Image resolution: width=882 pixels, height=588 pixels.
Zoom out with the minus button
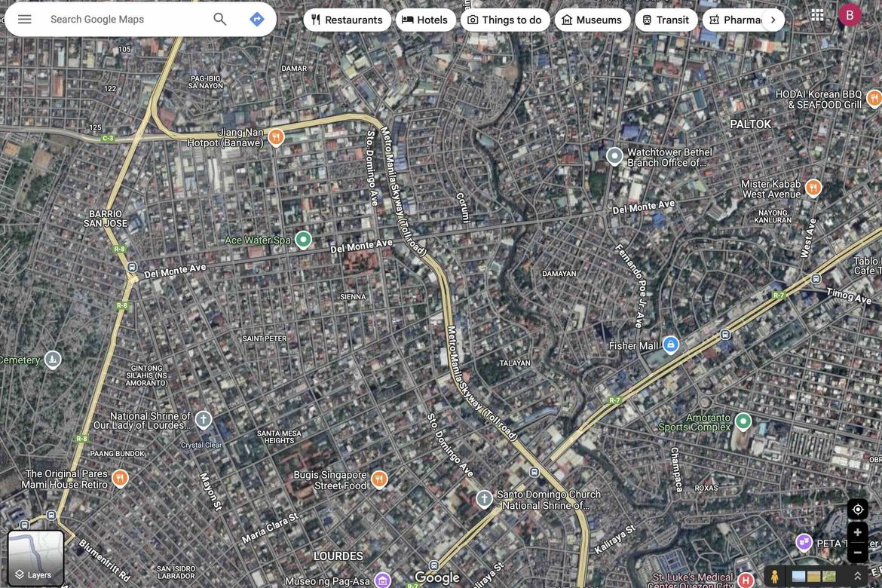(x=857, y=553)
